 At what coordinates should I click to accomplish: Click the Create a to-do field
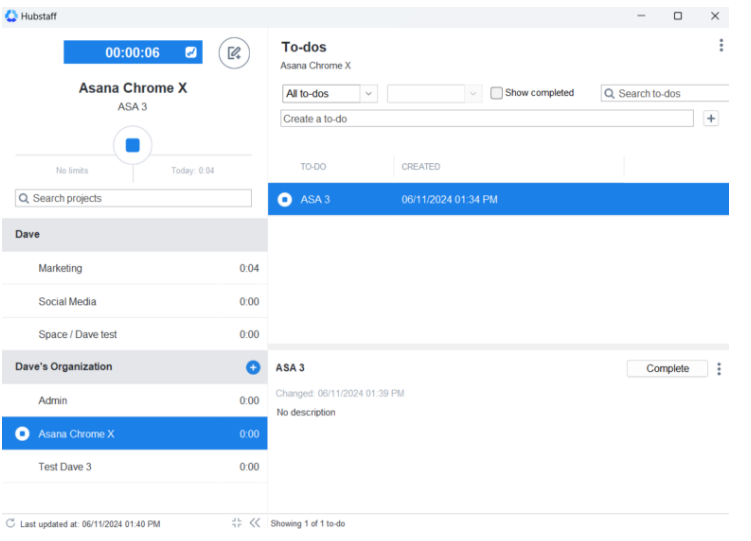pyautogui.click(x=486, y=119)
